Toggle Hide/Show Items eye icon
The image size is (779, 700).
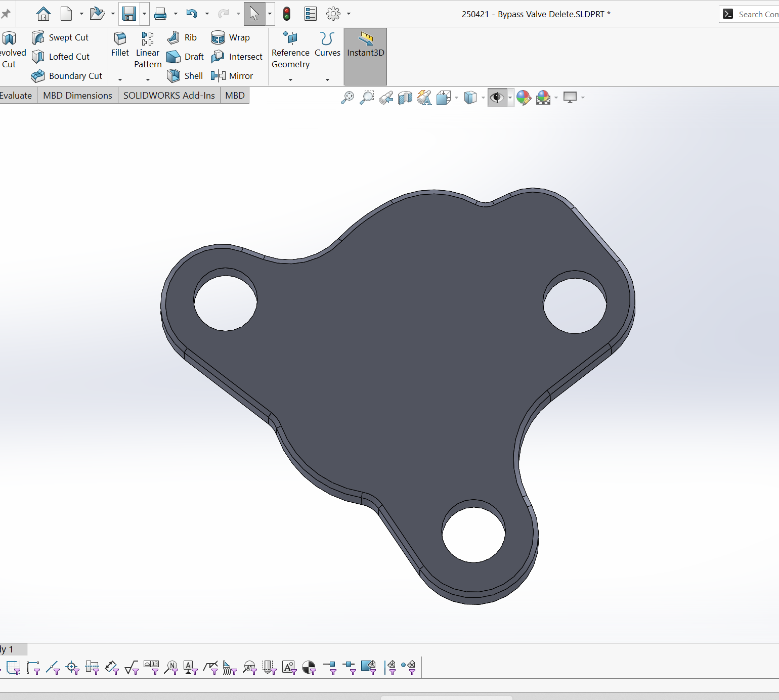point(497,97)
